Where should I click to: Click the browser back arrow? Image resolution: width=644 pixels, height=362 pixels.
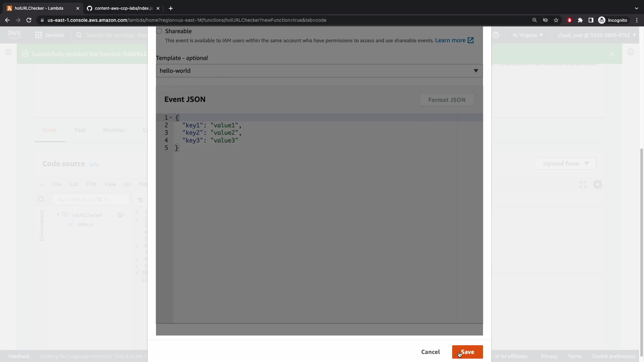point(7,20)
